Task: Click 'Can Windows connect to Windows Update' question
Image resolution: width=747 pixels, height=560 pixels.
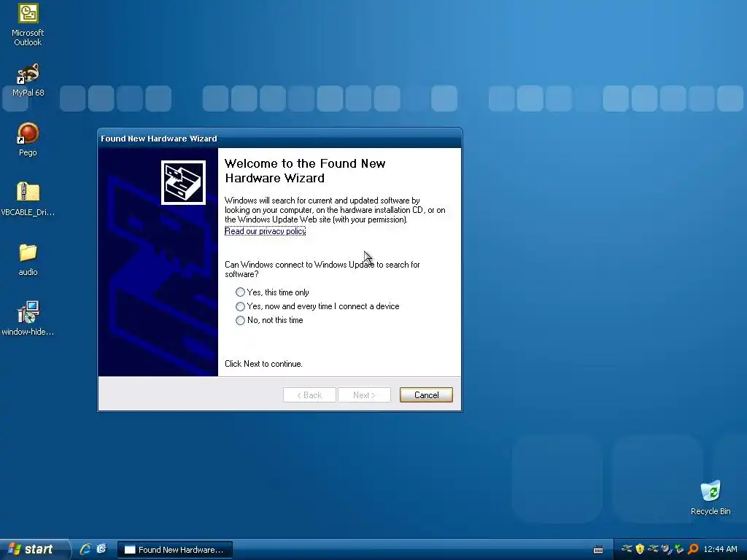Action: click(x=322, y=269)
